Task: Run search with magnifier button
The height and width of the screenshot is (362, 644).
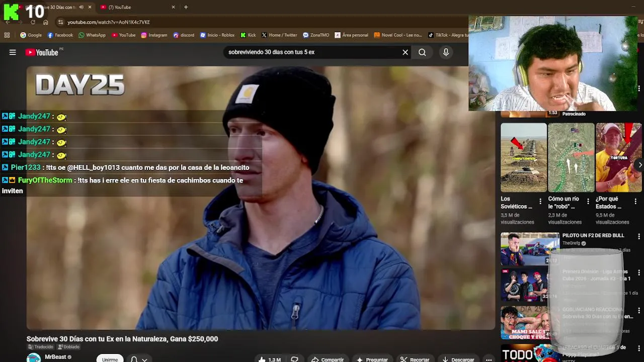Action: tap(422, 52)
